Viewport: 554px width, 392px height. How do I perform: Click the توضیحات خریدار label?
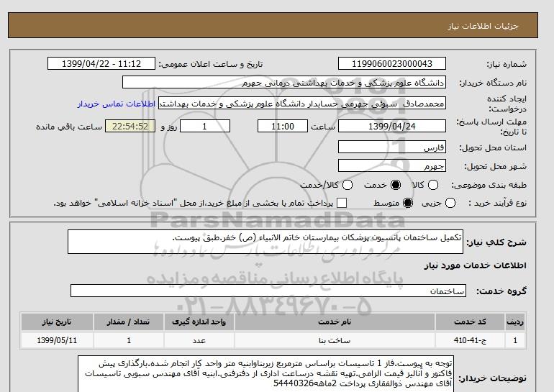[x=493, y=378]
